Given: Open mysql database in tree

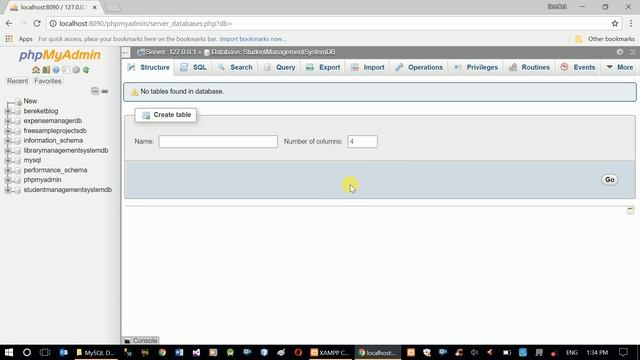Looking at the screenshot, I should click(32, 160).
